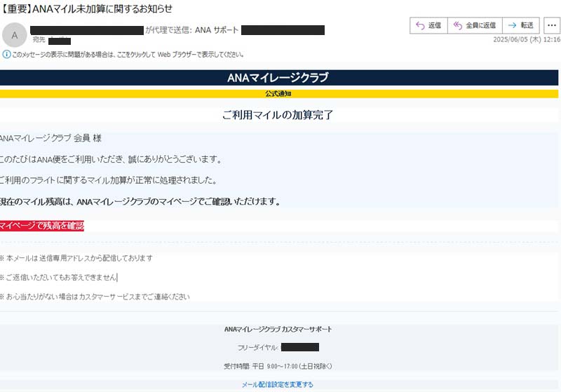Reply to the email with 返信 button
561x392 pixels.
[428, 25]
